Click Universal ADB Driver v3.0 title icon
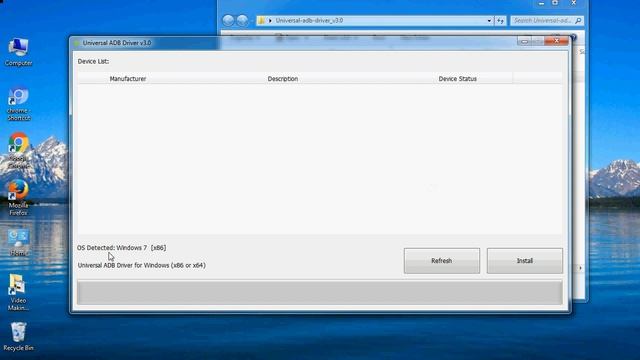 point(76,43)
